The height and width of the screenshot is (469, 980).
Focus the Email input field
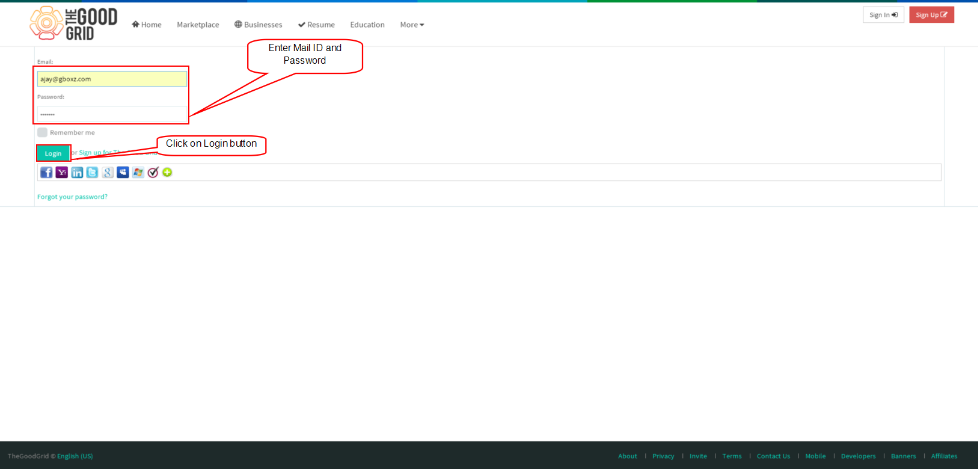point(112,79)
